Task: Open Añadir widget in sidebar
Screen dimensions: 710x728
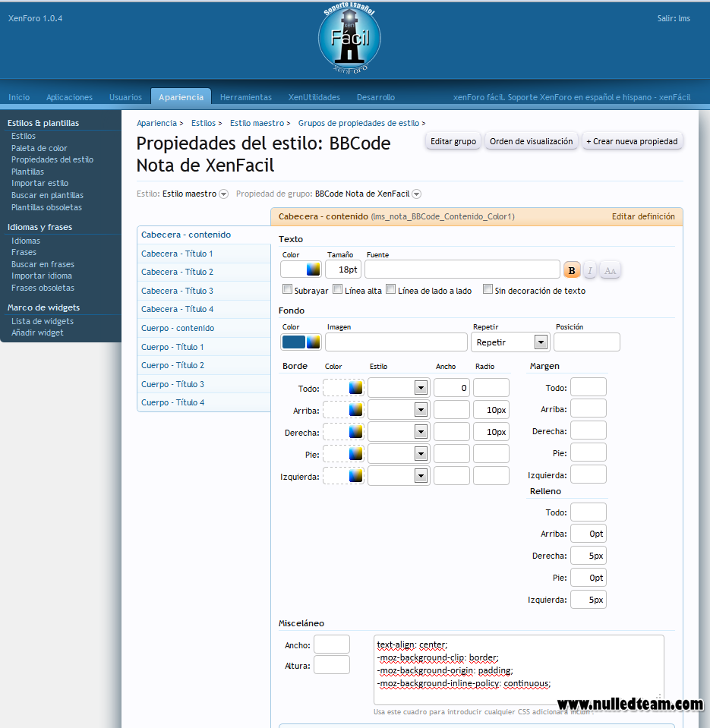Action: tap(37, 333)
